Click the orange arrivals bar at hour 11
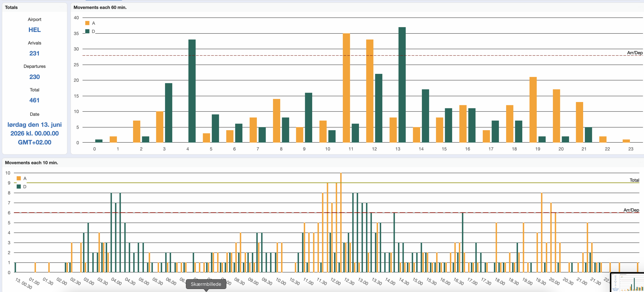The width and height of the screenshot is (644, 292). tap(346, 88)
